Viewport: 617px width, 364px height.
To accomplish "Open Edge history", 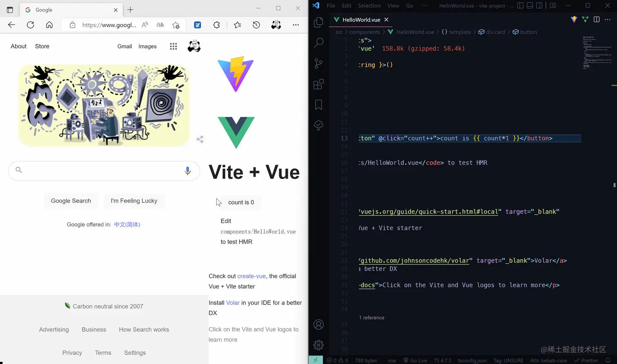I will pos(256,25).
